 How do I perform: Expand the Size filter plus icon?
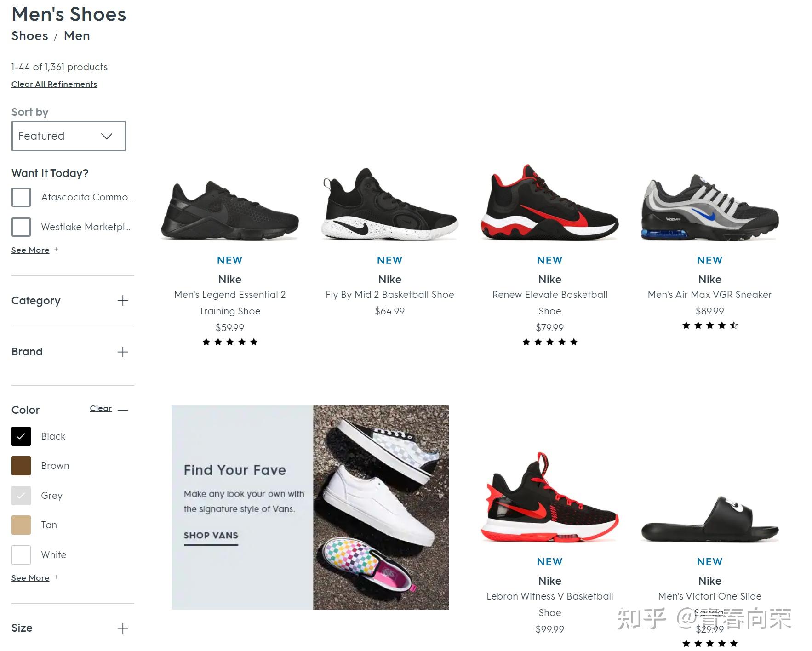(122, 628)
